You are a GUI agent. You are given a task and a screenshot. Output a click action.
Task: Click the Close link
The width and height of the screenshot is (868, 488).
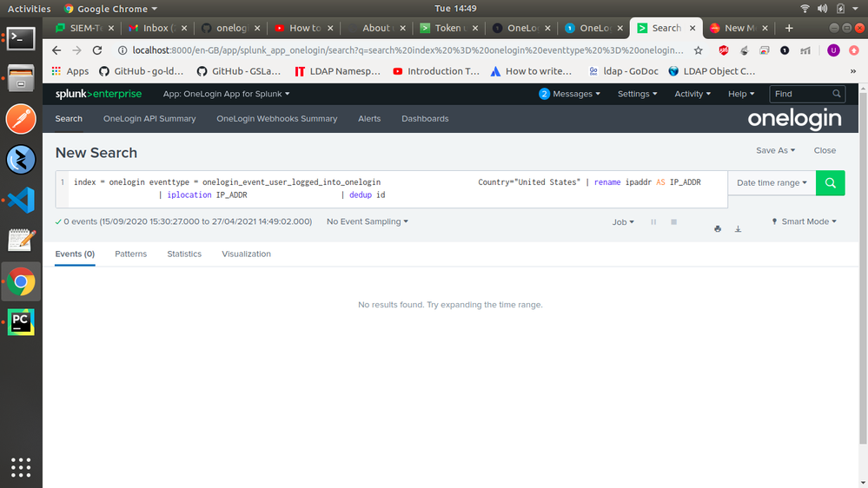coord(825,150)
